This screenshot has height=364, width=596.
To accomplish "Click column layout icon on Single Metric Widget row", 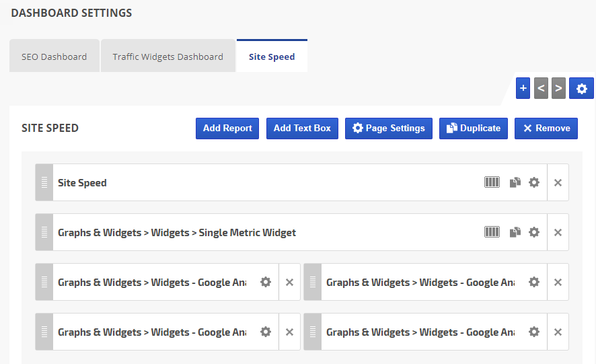I will (492, 232).
